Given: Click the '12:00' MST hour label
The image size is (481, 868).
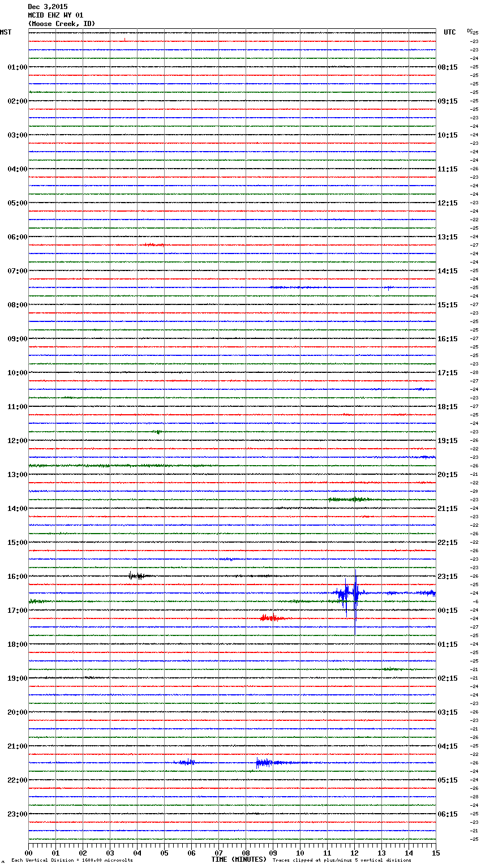Looking at the screenshot, I should [x=18, y=441].
